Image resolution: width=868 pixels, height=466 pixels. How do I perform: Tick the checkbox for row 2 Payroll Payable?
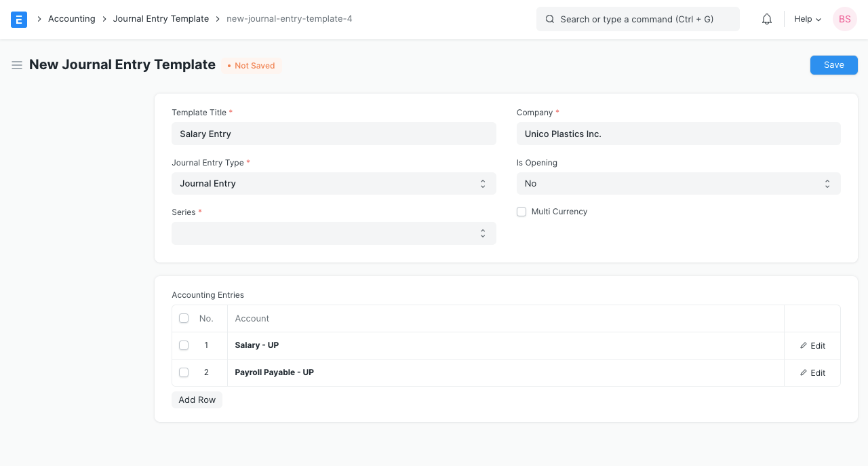(184, 372)
